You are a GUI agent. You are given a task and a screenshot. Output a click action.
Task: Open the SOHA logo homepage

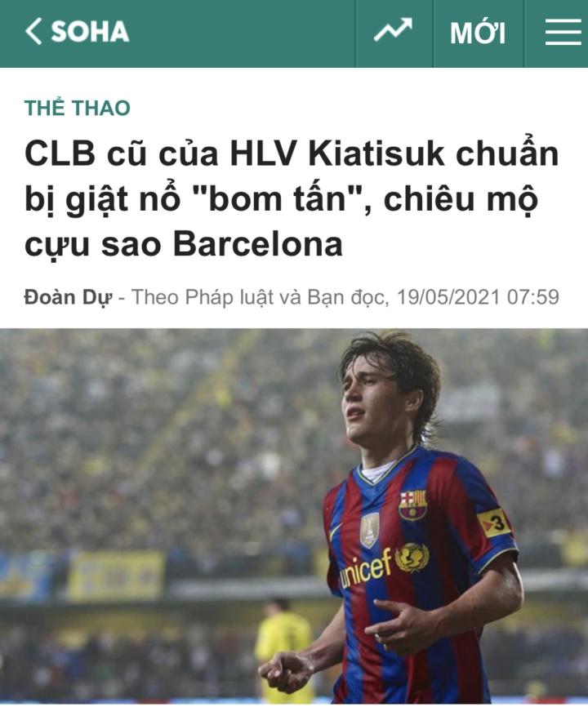click(x=90, y=32)
